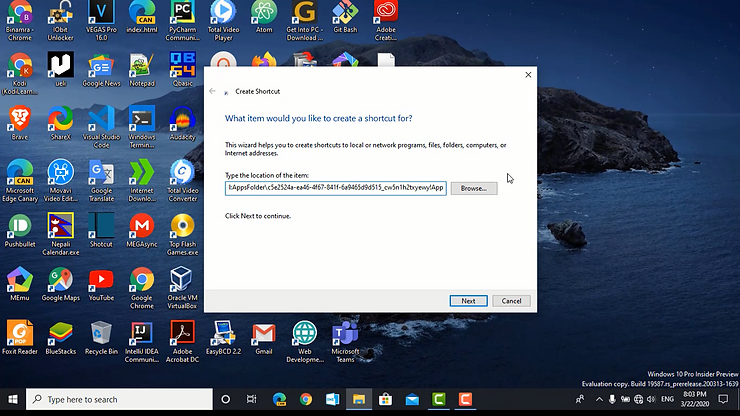Select the Google Chrome desktop icon
Image resolution: width=740 pixels, height=416 pixels.
pyautogui.click(x=142, y=288)
